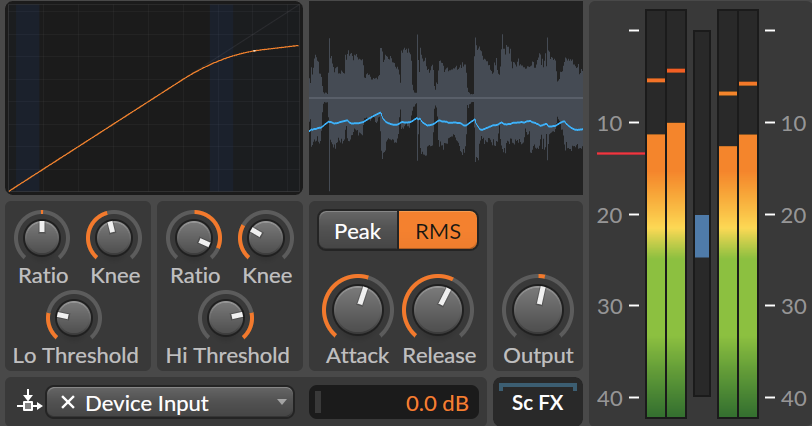Click the Attack label
The width and height of the screenshot is (812, 426).
coord(357,356)
